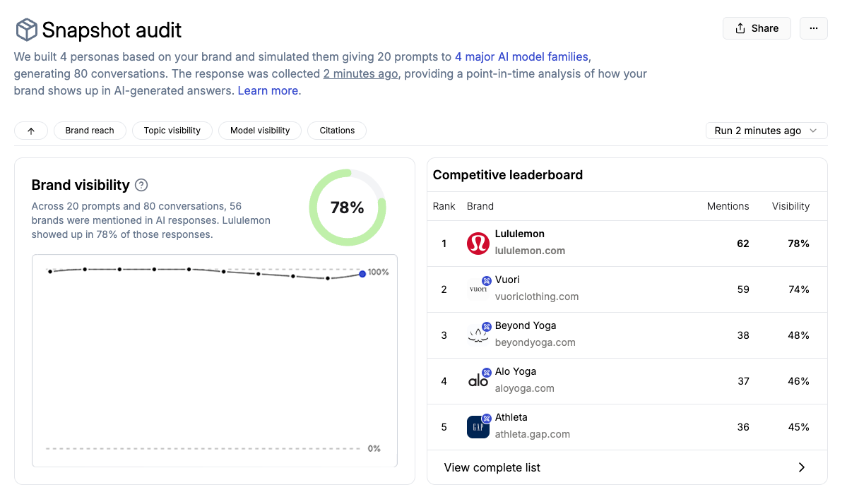Click the Brand visibility heading
Image resolution: width=847 pixels, height=504 pixels.
81,185
